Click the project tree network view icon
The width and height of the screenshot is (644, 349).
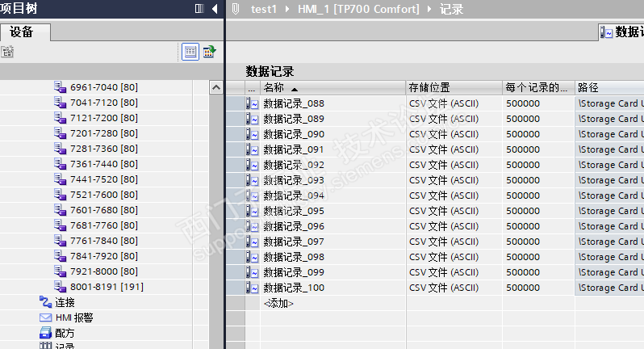[x=7, y=52]
